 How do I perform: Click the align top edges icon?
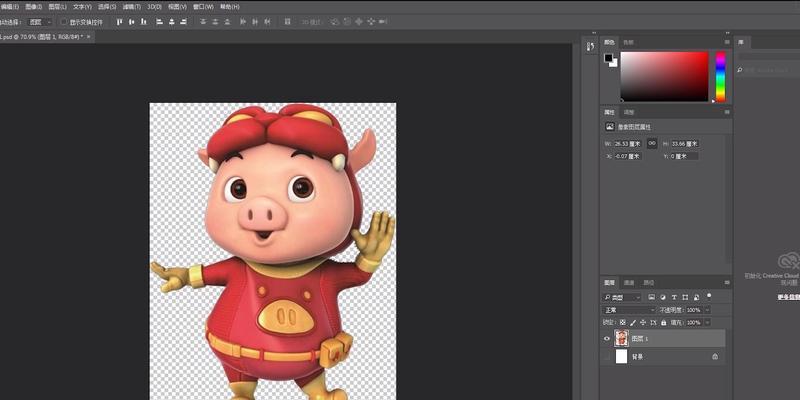[x=120, y=22]
